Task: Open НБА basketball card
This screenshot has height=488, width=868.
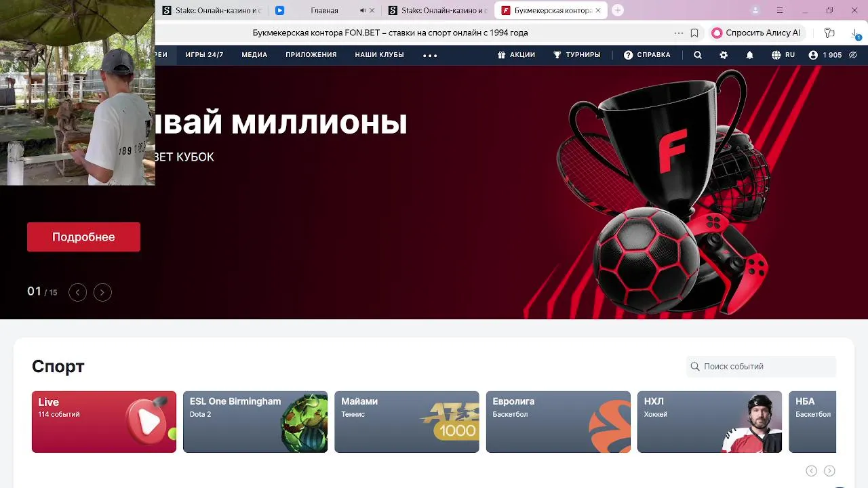Action: 812,422
